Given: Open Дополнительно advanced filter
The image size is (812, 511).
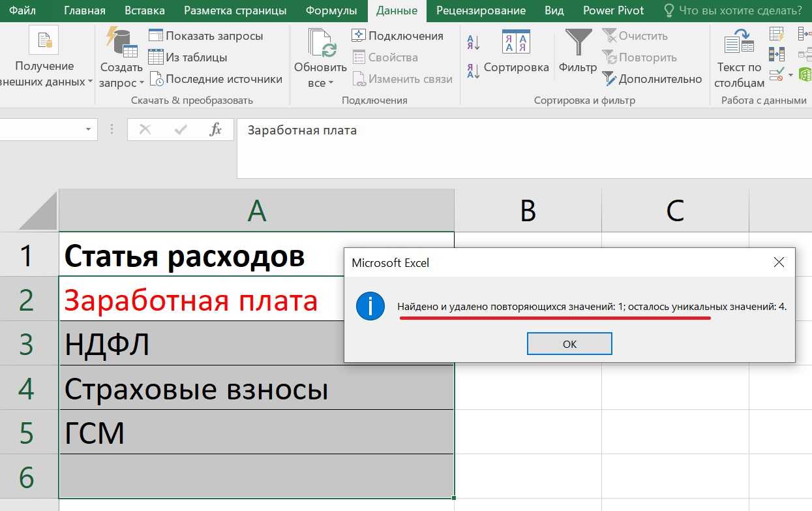Looking at the screenshot, I should pyautogui.click(x=652, y=79).
